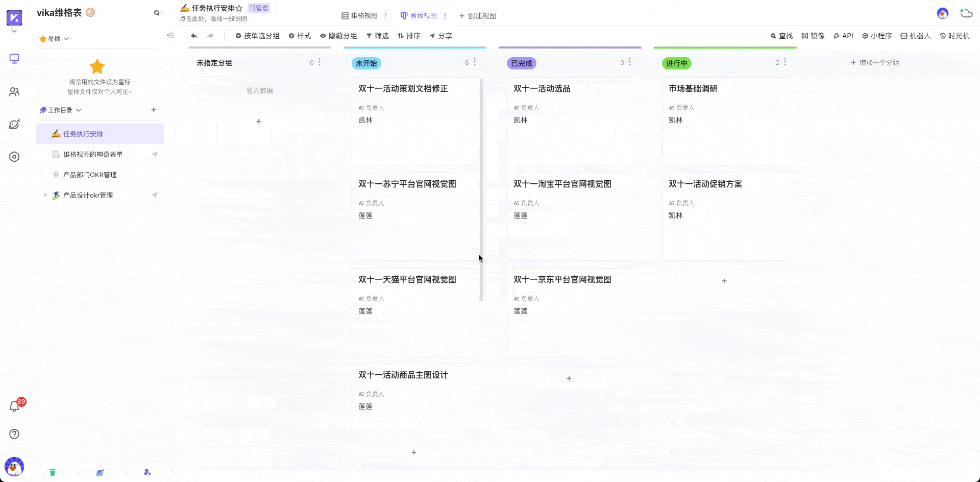The height and width of the screenshot is (482, 980).
Task: Switch to 维格视图 tab
Action: tap(359, 16)
